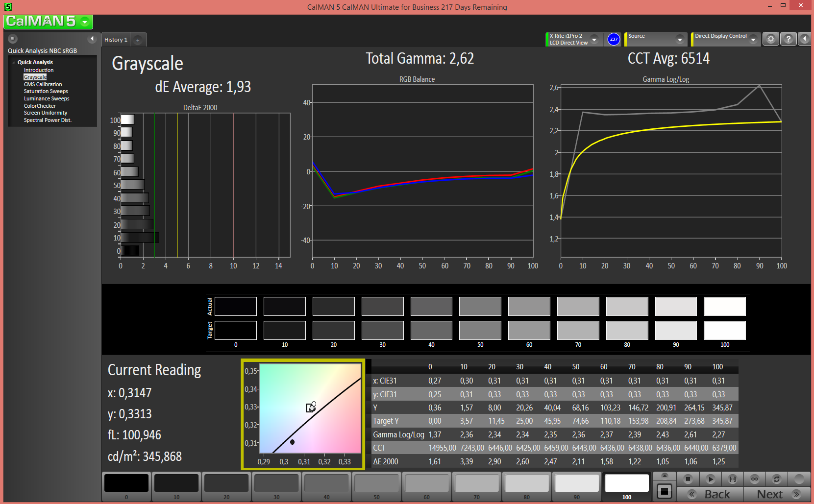Click the Target Y value 345,87
Screen dimensions: 814x504
[x=722, y=421]
